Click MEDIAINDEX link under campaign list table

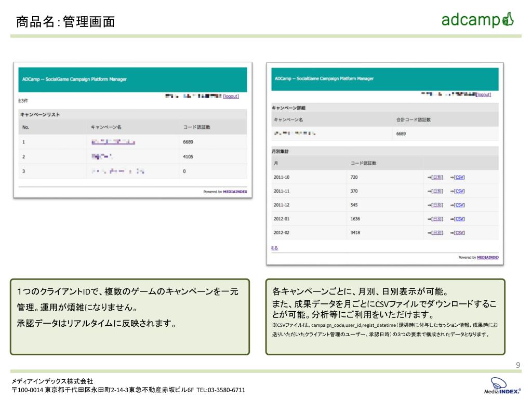[x=235, y=192]
